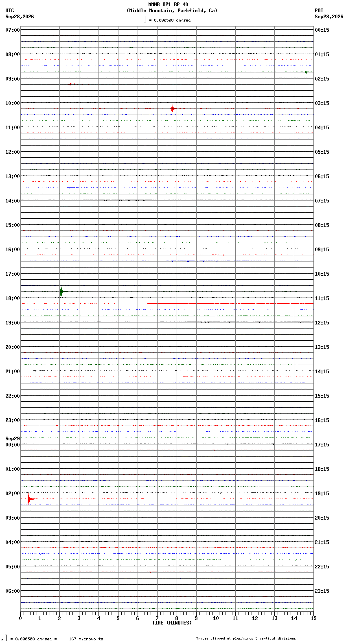346x644 pixels.
Task: Click the 03:15 PDT row label
Action: click(322, 103)
